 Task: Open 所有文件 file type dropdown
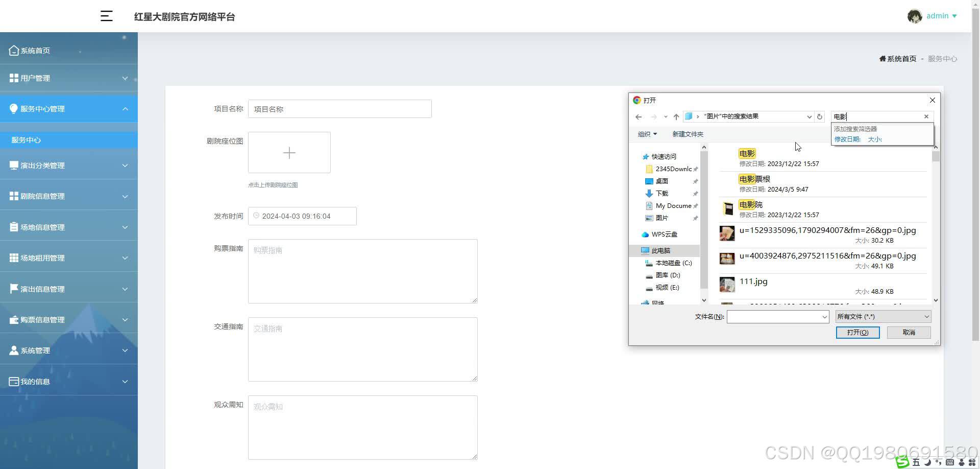[x=883, y=317]
